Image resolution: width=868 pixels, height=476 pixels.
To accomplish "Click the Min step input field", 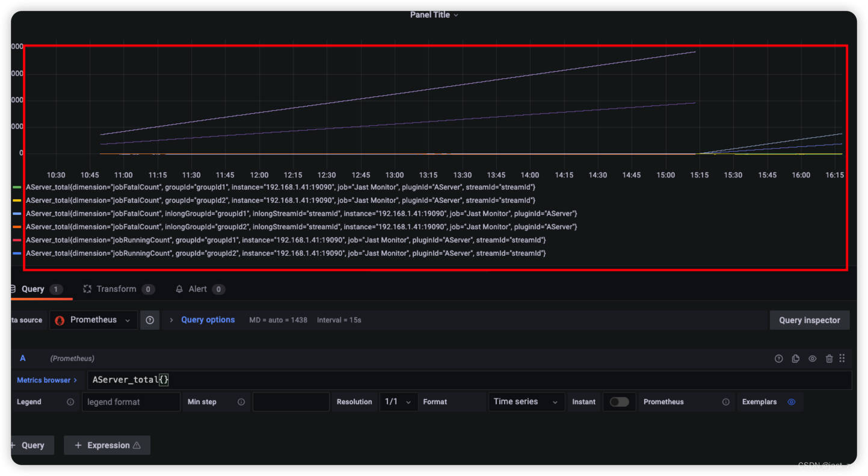I will click(291, 402).
